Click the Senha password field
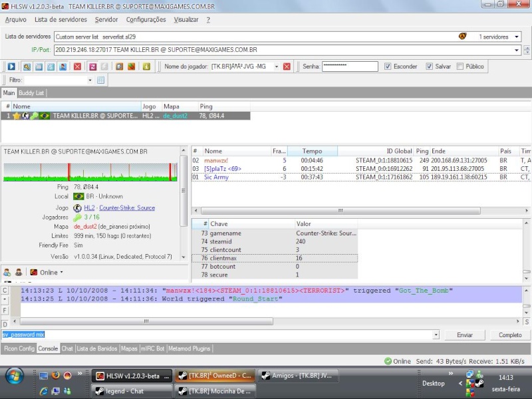532x399 pixels. coord(350,66)
